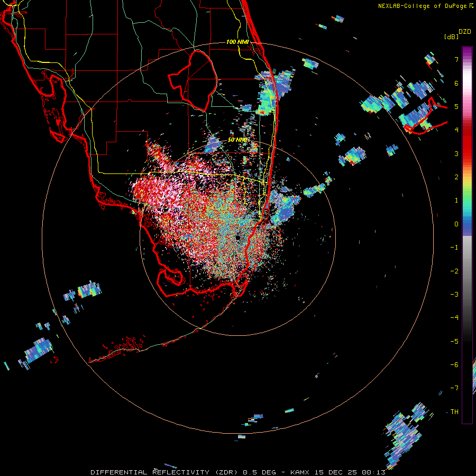
Task: Click the 50 NMI range ring label
Action: [x=237, y=140]
